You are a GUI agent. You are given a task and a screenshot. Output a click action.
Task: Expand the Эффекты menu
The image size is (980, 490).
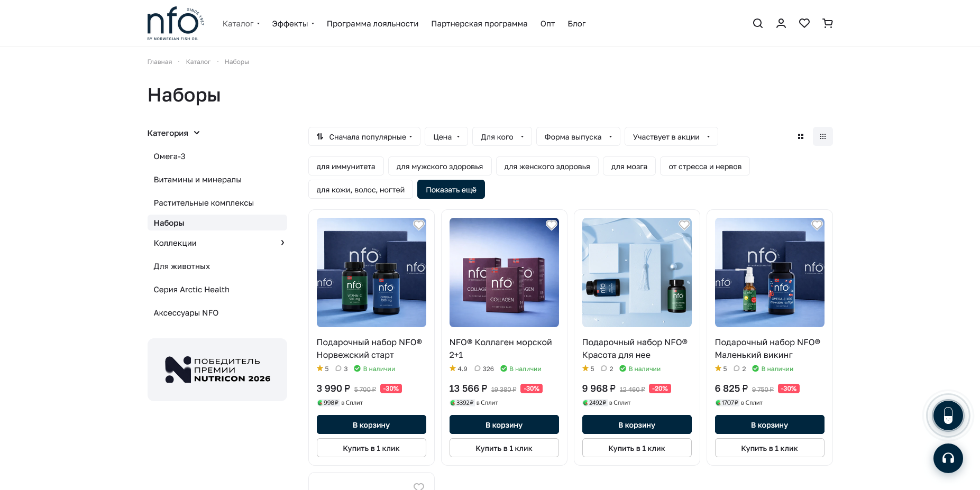click(x=293, y=24)
